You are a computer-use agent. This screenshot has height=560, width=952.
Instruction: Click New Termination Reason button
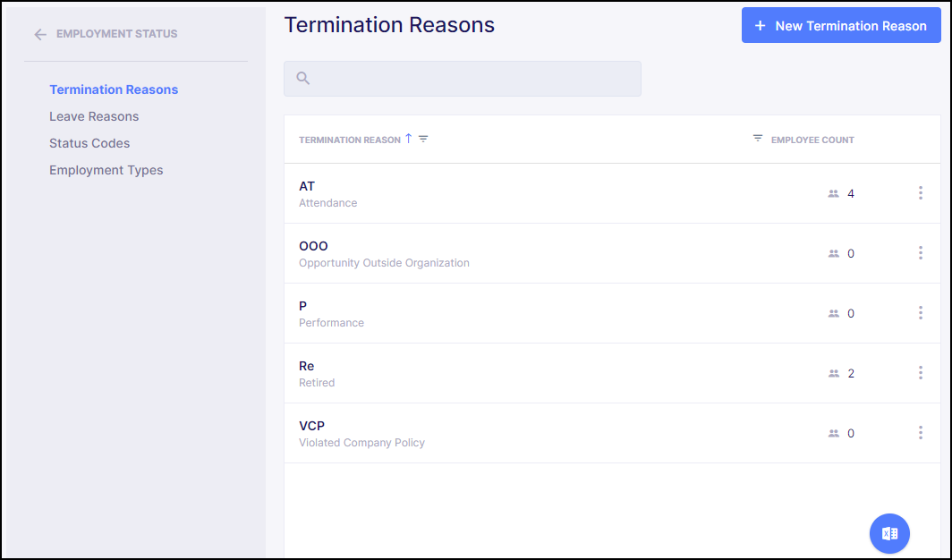tap(840, 26)
